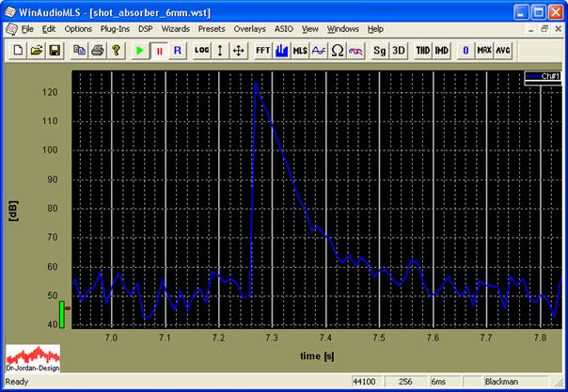568x392 pixels.
Task: Click the Ready status text
Action: (17, 382)
